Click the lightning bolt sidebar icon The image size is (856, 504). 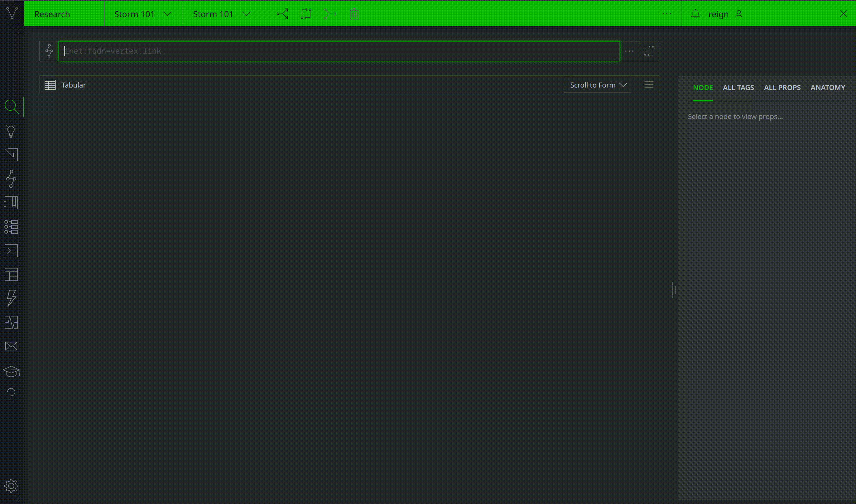click(11, 298)
